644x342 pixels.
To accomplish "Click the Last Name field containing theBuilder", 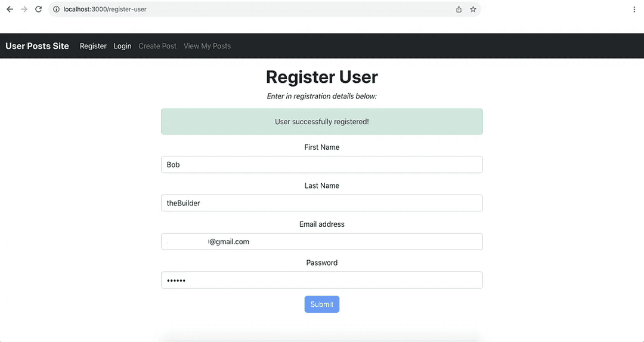I will point(321,203).
